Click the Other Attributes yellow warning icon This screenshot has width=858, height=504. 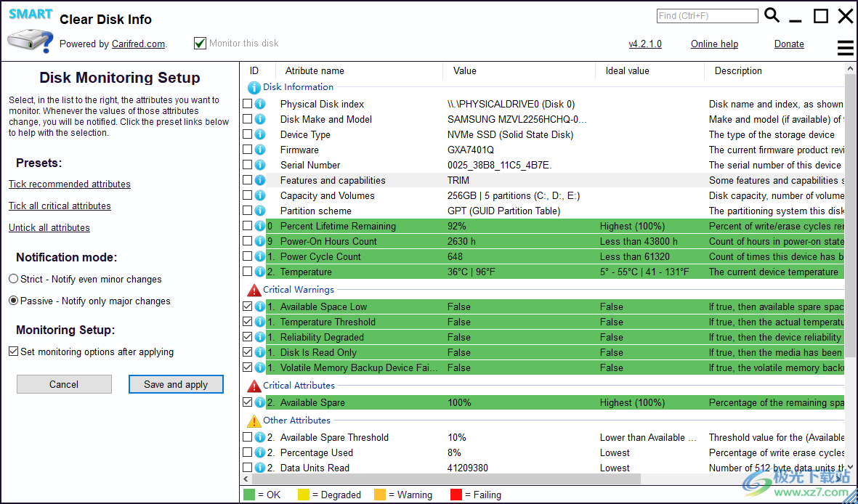pos(254,420)
